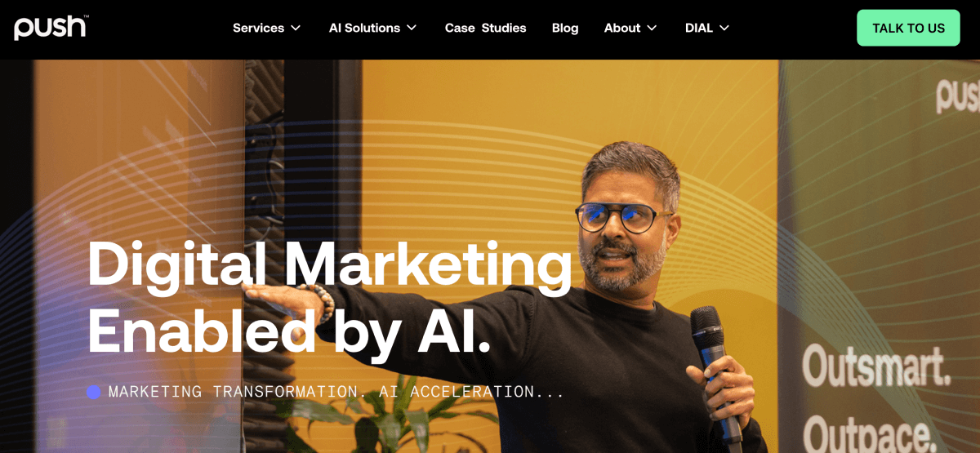Click the Outsmart text on the backdrop

click(876, 366)
